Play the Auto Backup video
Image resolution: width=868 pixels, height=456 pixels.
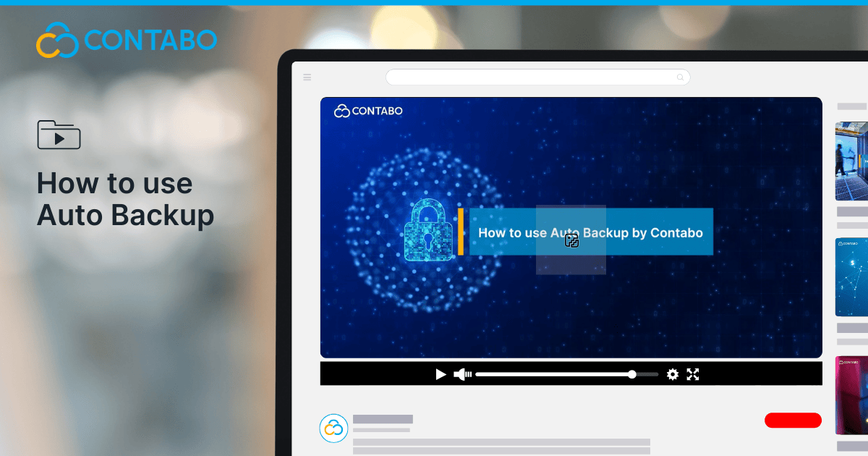pos(441,374)
